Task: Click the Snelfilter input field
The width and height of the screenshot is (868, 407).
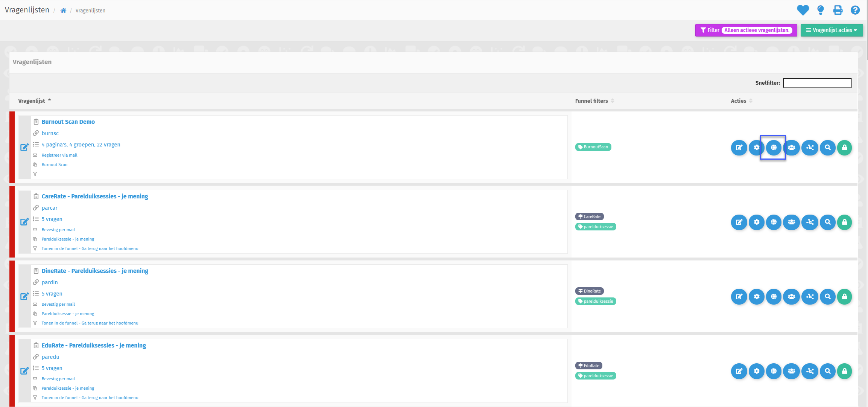Action: (x=817, y=83)
